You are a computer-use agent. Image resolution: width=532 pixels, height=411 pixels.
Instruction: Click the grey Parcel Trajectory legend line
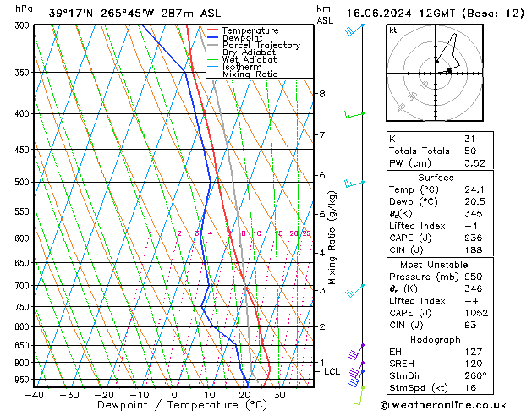(213, 45)
